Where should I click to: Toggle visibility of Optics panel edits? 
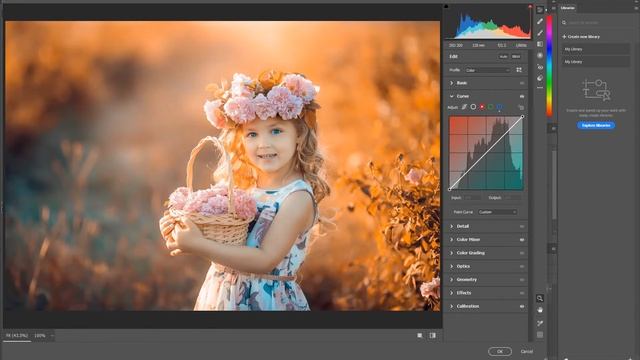pos(522,267)
